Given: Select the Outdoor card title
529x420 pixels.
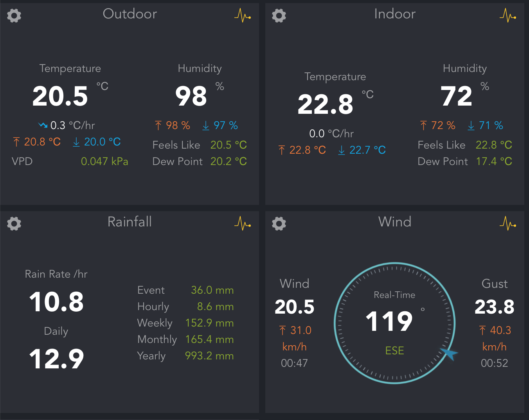Looking at the screenshot, I should 130,14.
